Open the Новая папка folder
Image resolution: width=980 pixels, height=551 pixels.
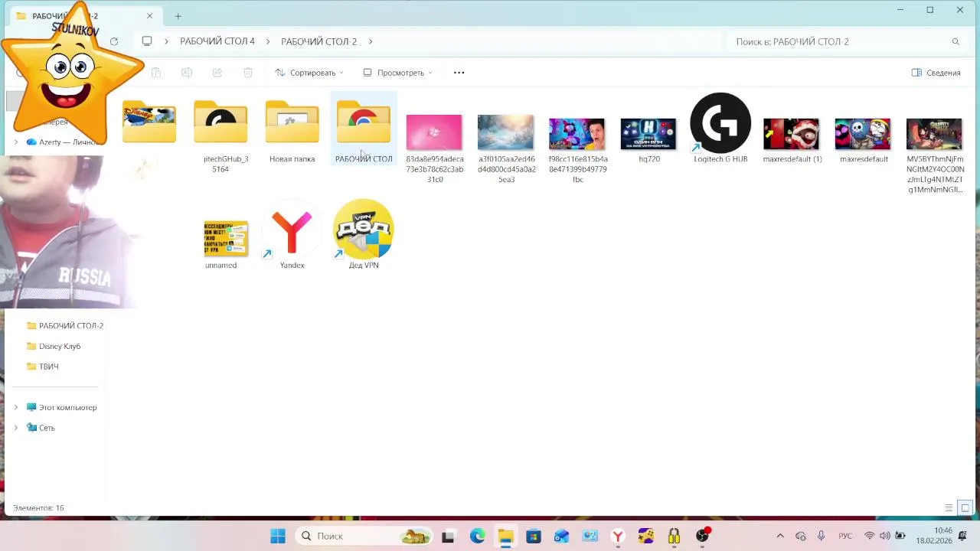tap(292, 122)
